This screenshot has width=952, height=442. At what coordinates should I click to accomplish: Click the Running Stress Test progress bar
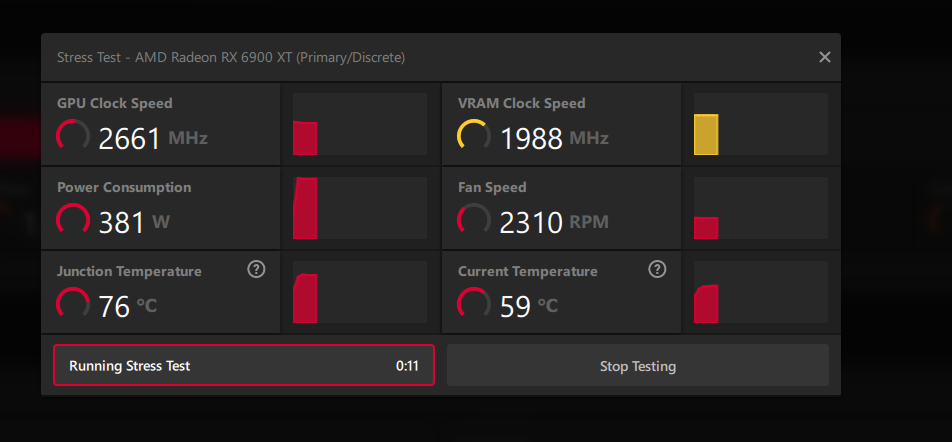pos(244,365)
